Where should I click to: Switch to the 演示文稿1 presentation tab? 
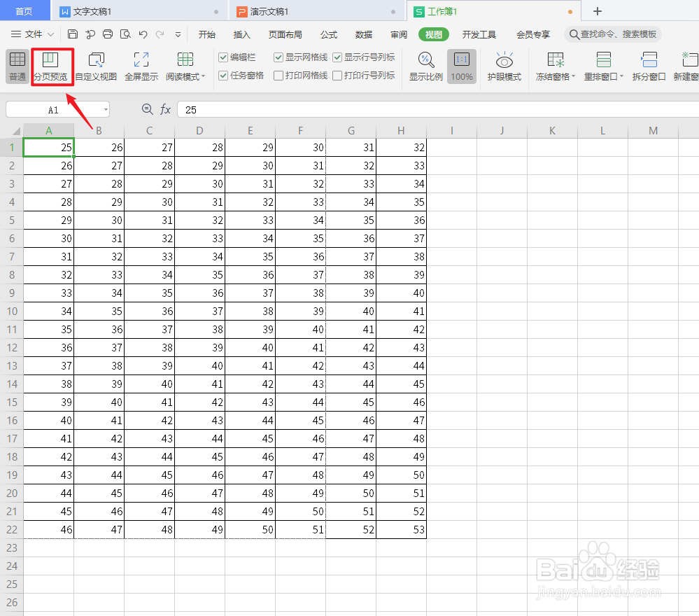(x=316, y=12)
